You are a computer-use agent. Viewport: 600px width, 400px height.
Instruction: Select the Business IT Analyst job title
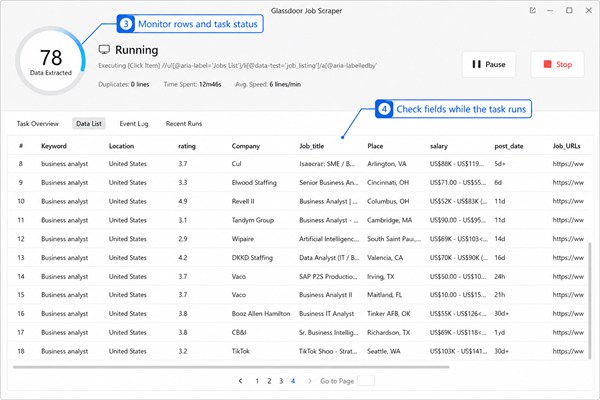pos(326,313)
